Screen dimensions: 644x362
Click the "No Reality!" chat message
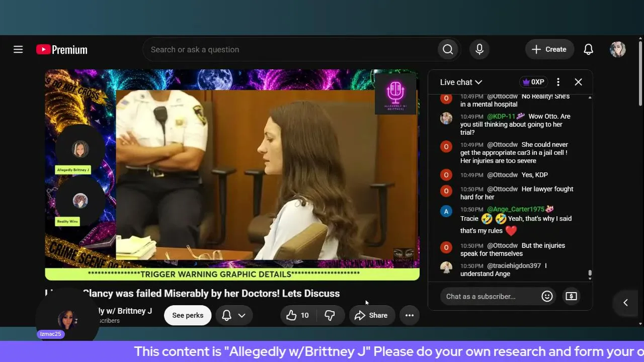pos(515,100)
